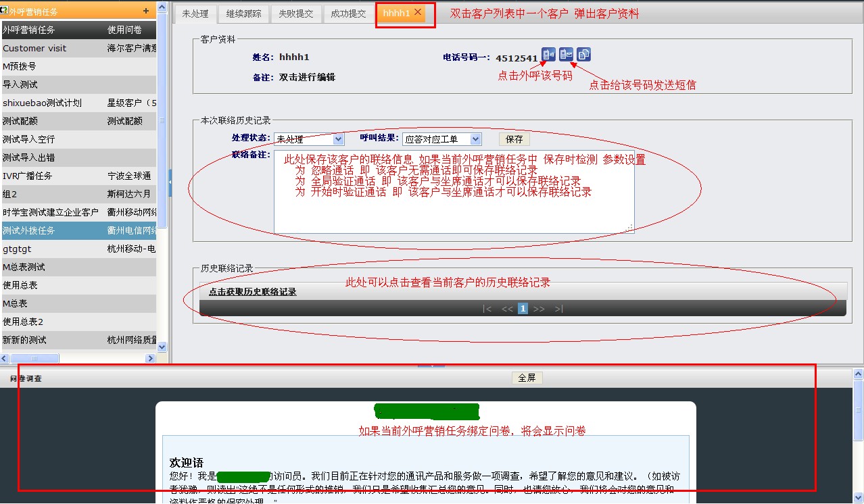Open the 呼叫结果 dropdown showing 应答对应工单
864x504 pixels.
coord(441,139)
